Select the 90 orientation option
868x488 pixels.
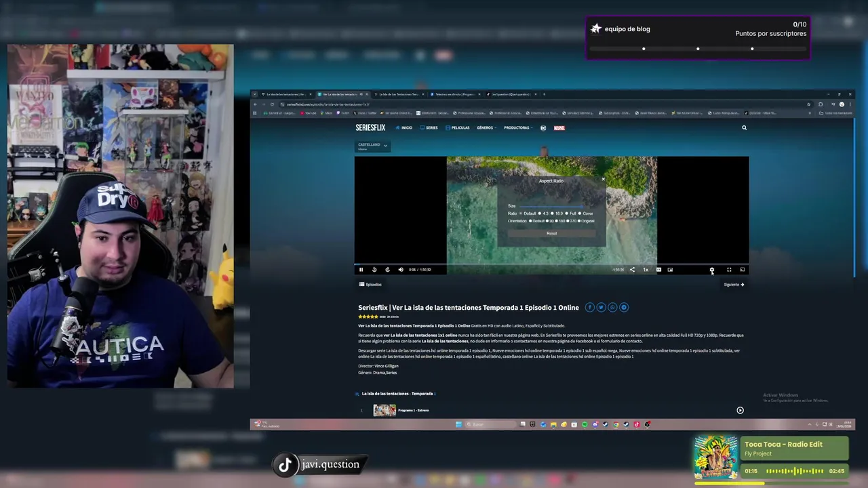[x=547, y=221]
